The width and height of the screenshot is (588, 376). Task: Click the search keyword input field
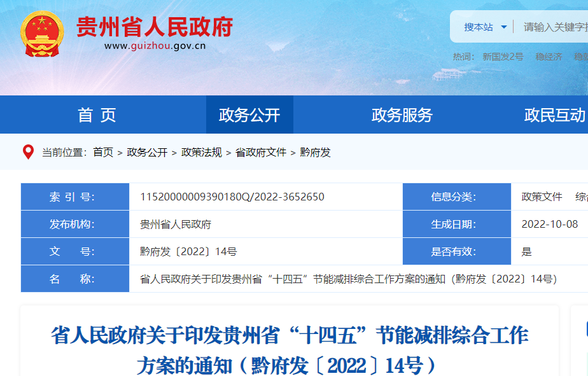point(554,27)
